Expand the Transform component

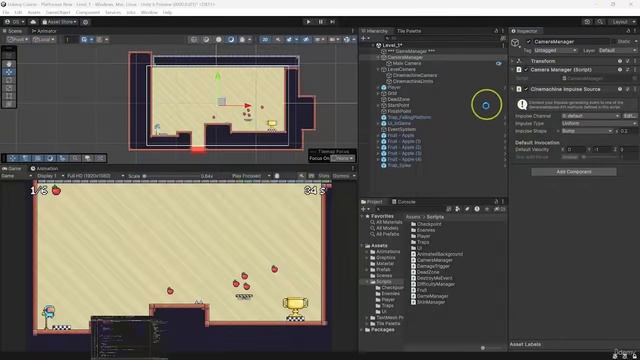(512, 61)
